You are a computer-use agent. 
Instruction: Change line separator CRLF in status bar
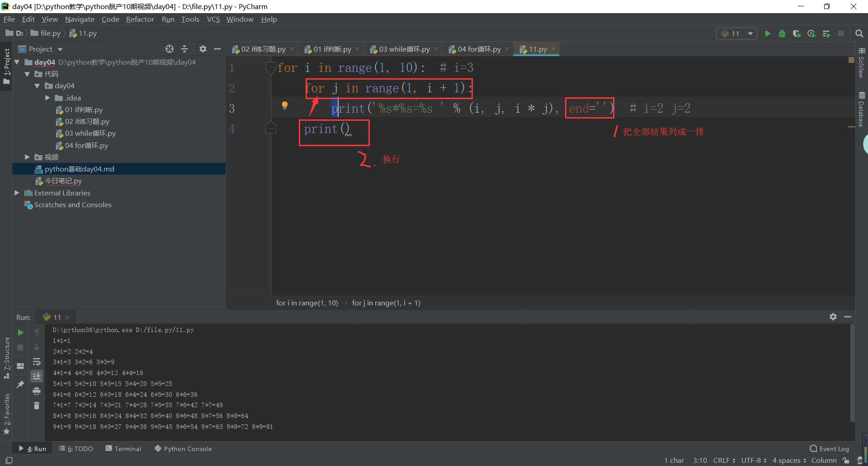[724, 460]
